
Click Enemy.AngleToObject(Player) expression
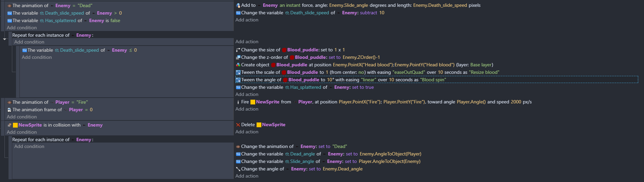pos(390,154)
